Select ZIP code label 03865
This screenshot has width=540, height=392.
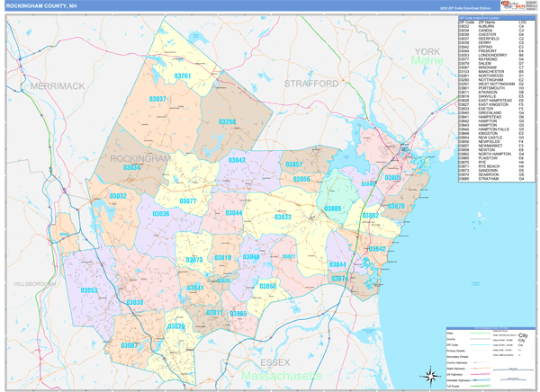[238, 314]
